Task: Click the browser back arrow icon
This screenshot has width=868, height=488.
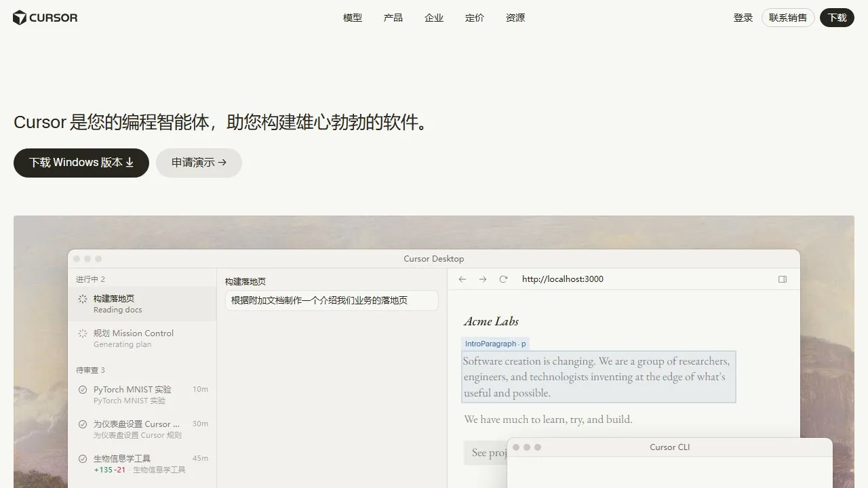Action: point(462,279)
